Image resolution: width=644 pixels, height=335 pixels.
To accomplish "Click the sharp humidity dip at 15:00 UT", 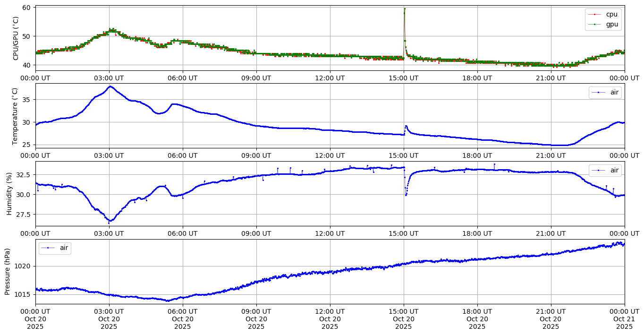I will [x=406, y=195].
